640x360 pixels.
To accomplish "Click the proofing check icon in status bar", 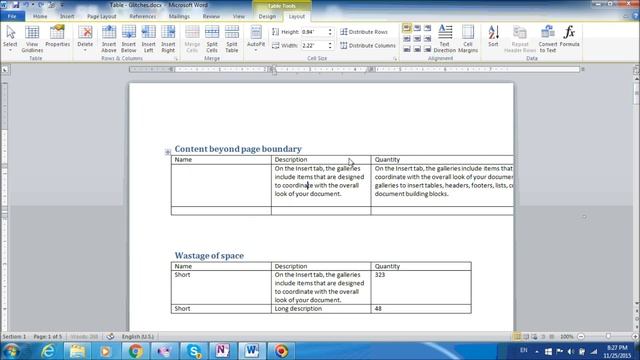I will click(111, 337).
